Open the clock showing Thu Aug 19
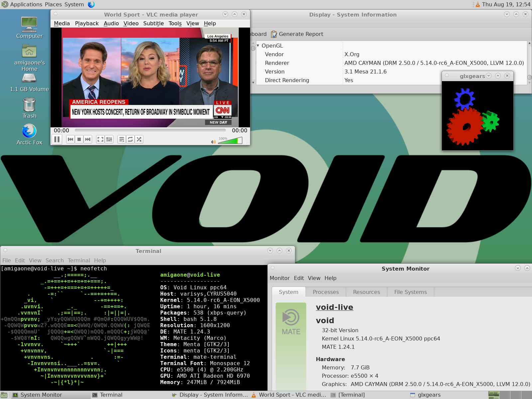 [x=506, y=4]
